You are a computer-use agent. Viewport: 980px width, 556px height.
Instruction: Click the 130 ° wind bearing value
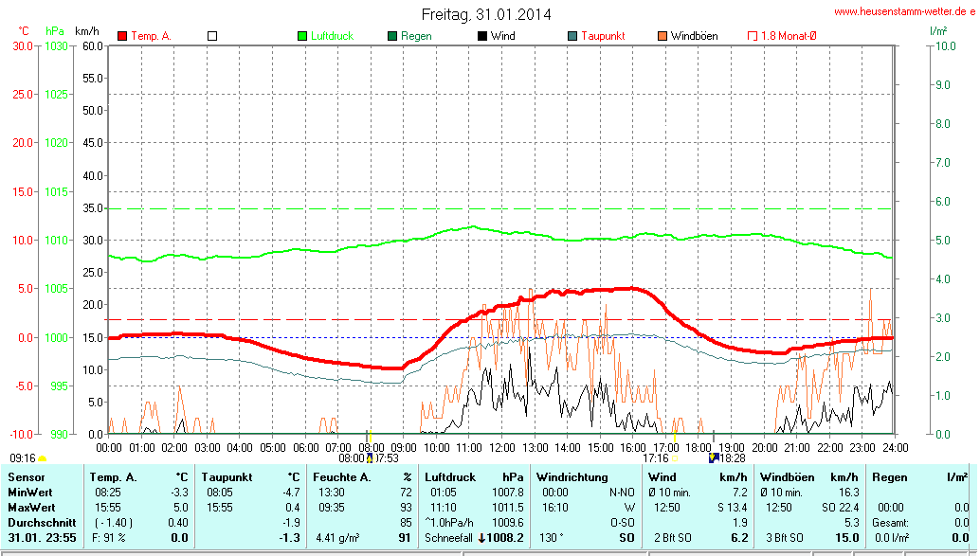pos(552,538)
